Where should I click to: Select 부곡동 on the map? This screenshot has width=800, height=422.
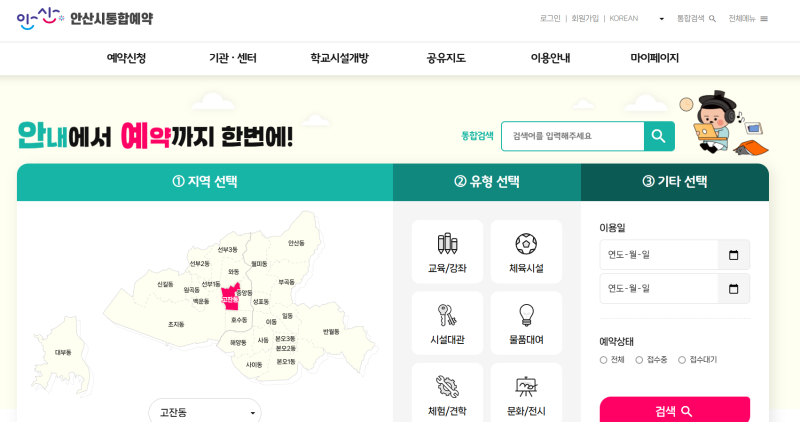tap(286, 282)
